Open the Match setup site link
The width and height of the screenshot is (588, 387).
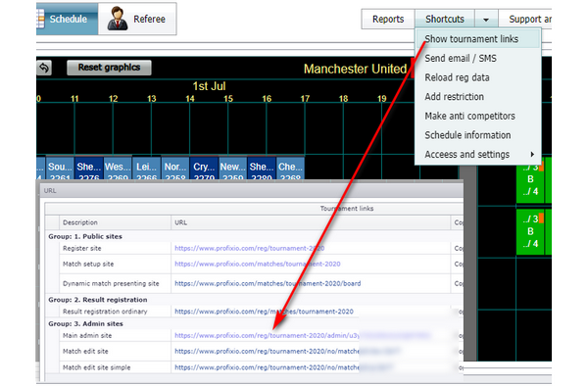[257, 264]
